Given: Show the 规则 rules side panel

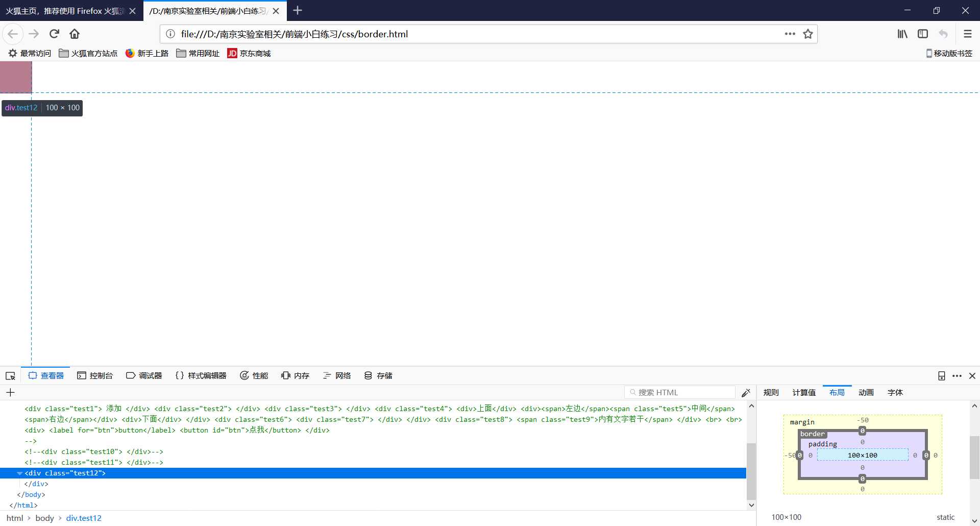Looking at the screenshot, I should 771,392.
